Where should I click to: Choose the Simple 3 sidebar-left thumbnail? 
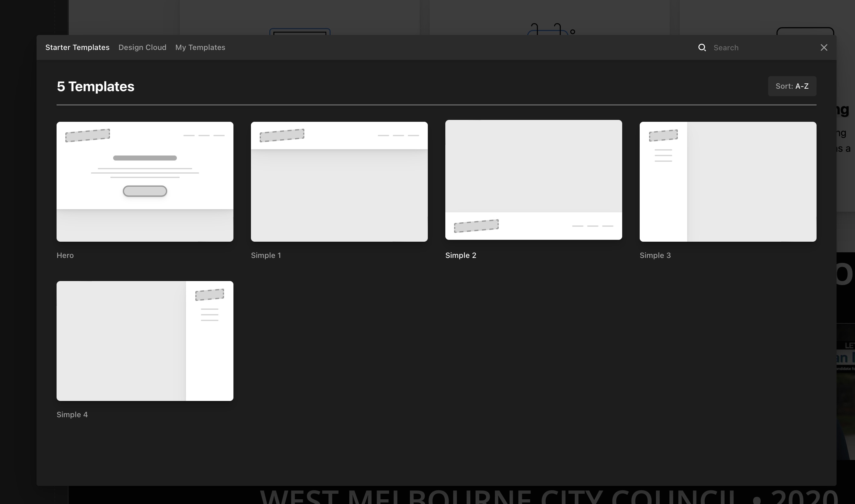click(728, 182)
